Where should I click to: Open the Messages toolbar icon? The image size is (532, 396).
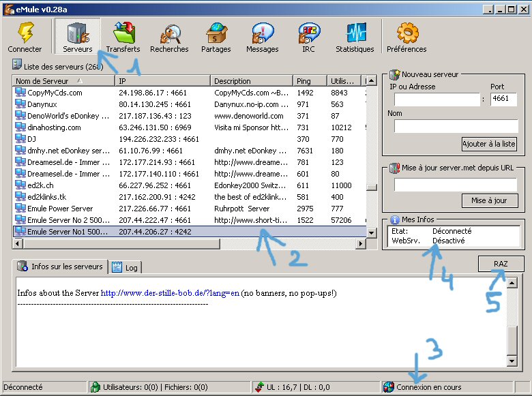263,33
